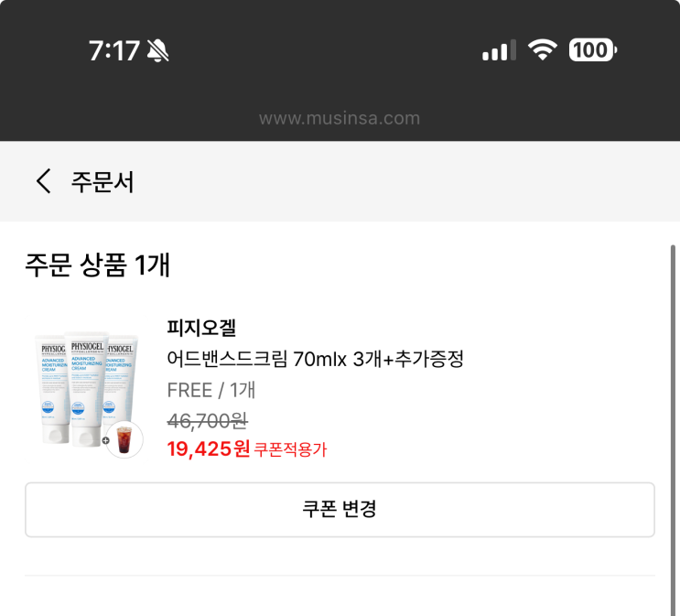
Task: Tap the 쿠폰적용가 label
Action: [x=290, y=449]
